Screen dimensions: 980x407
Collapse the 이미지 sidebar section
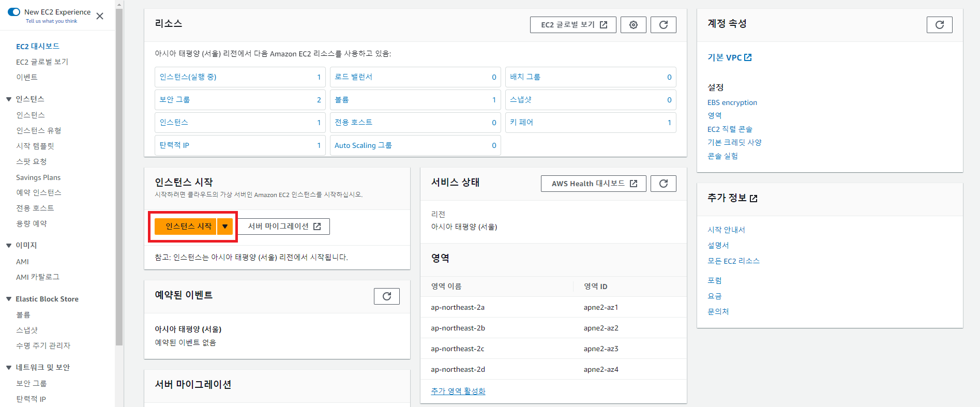pyautogui.click(x=9, y=245)
